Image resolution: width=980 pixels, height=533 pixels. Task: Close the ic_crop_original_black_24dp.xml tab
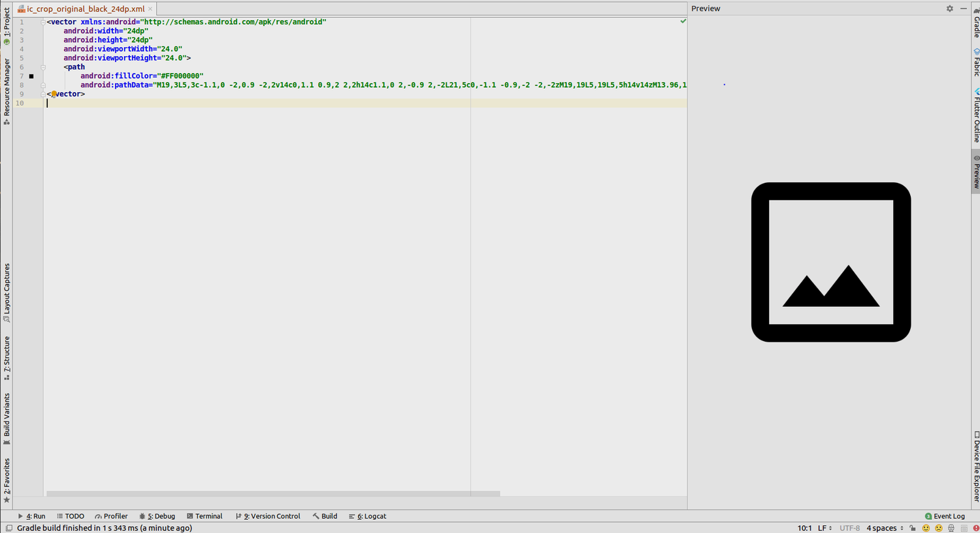150,9
